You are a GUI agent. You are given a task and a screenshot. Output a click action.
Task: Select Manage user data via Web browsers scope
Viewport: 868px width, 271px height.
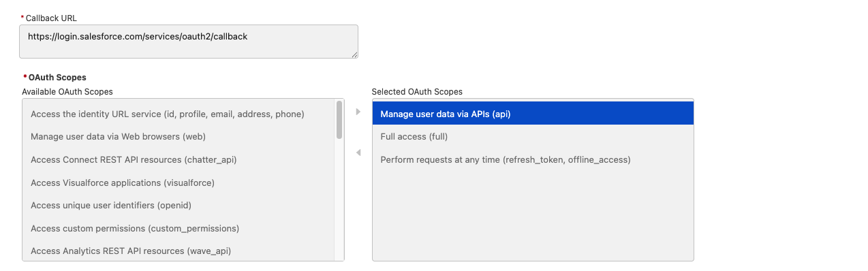179,137
